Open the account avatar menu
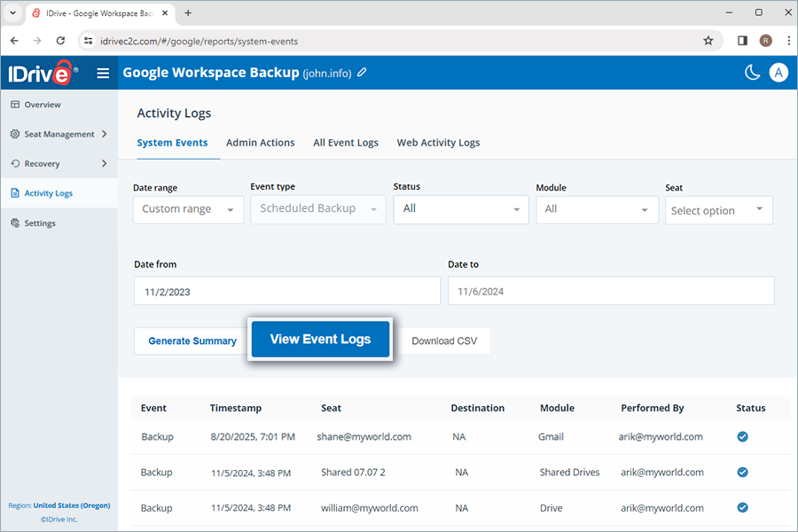This screenshot has width=798, height=532. point(778,73)
